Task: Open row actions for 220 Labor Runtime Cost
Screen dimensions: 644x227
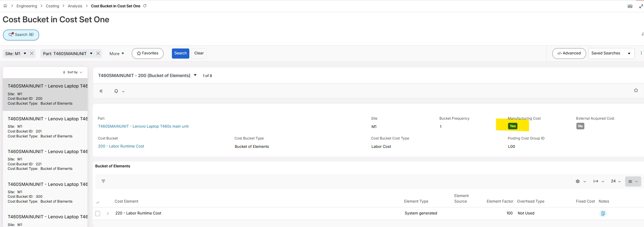Action: (108, 213)
